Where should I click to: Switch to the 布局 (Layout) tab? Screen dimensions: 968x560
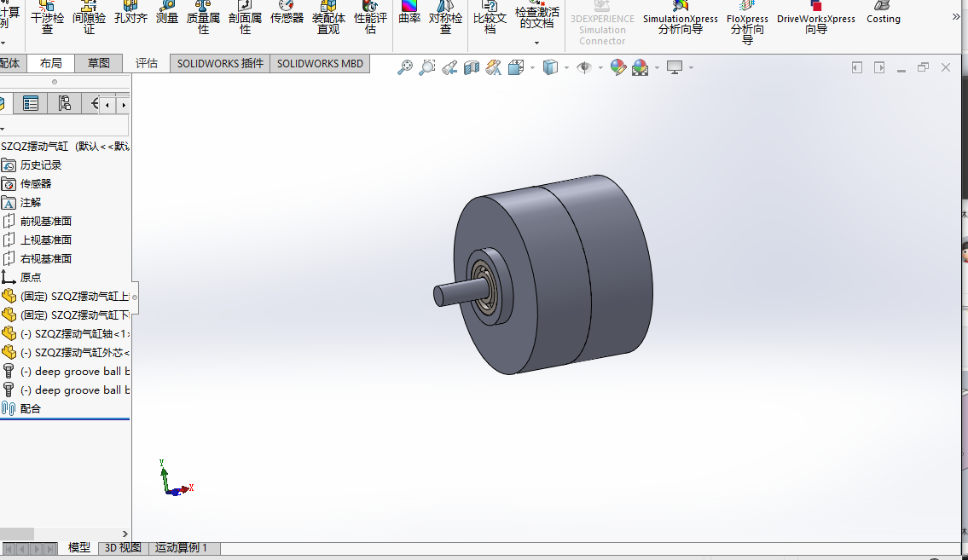click(x=50, y=63)
